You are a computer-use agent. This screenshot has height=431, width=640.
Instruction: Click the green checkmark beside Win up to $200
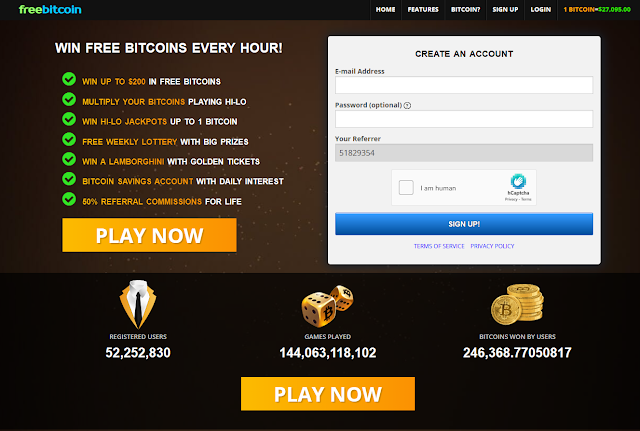(x=69, y=79)
